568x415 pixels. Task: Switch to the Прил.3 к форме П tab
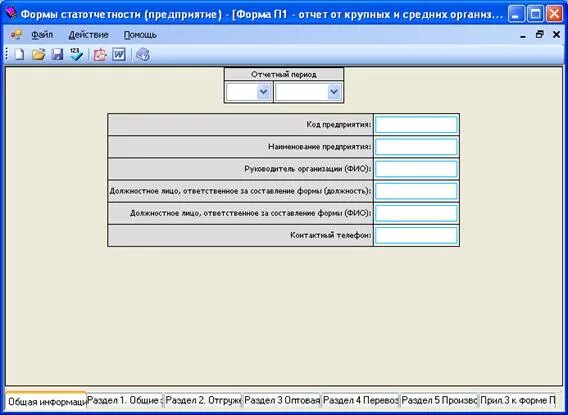[x=518, y=401]
